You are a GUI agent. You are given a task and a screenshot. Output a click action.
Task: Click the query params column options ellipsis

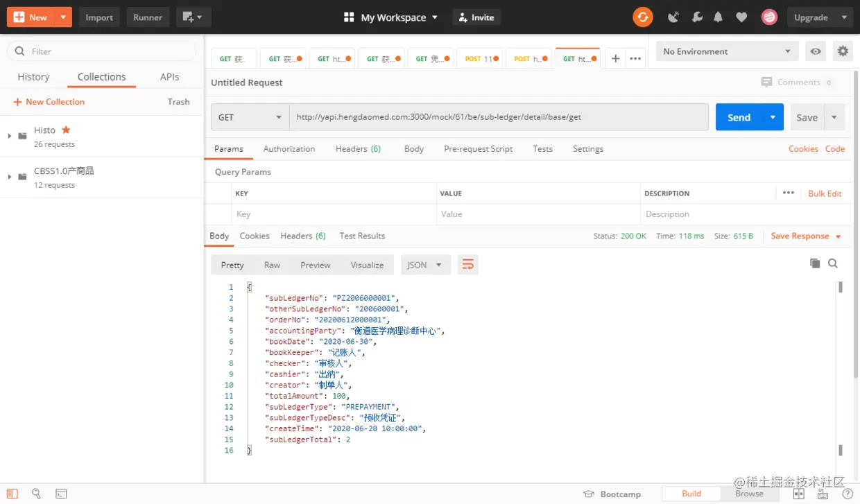(x=789, y=193)
